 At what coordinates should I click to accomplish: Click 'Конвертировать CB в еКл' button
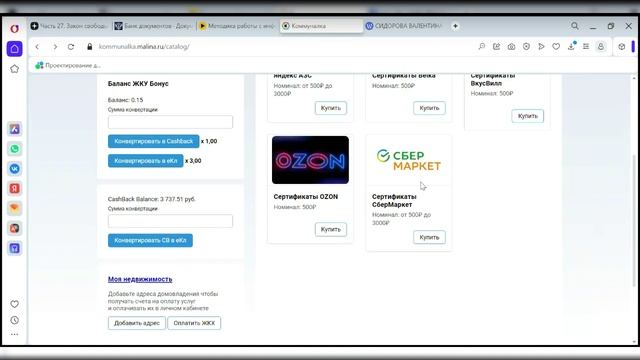tap(150, 240)
